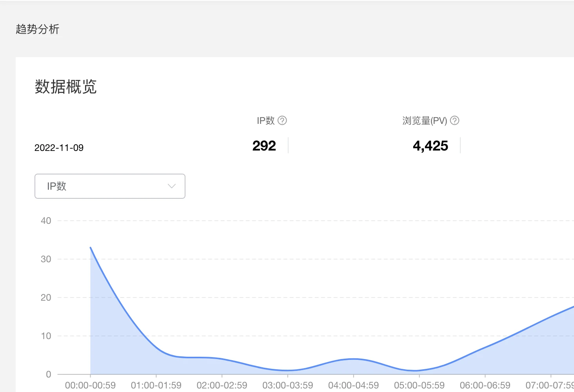Click the 05:00-05:59 x-axis label
The image size is (574, 392).
click(x=419, y=385)
